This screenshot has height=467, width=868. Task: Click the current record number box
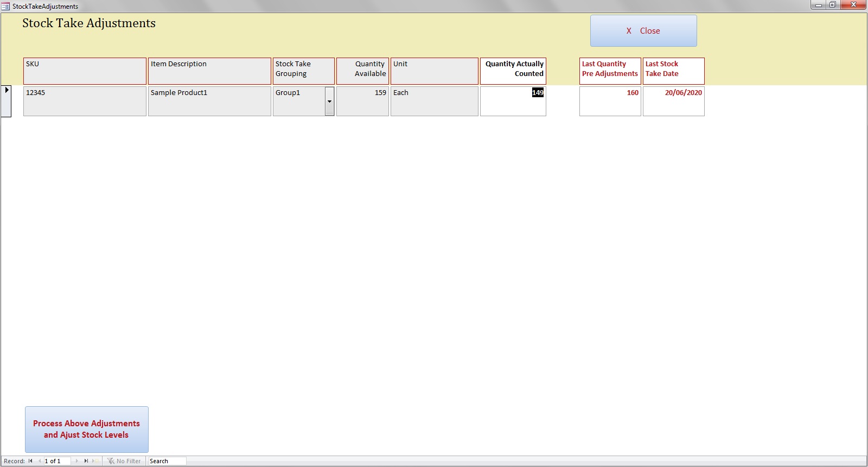click(56, 461)
